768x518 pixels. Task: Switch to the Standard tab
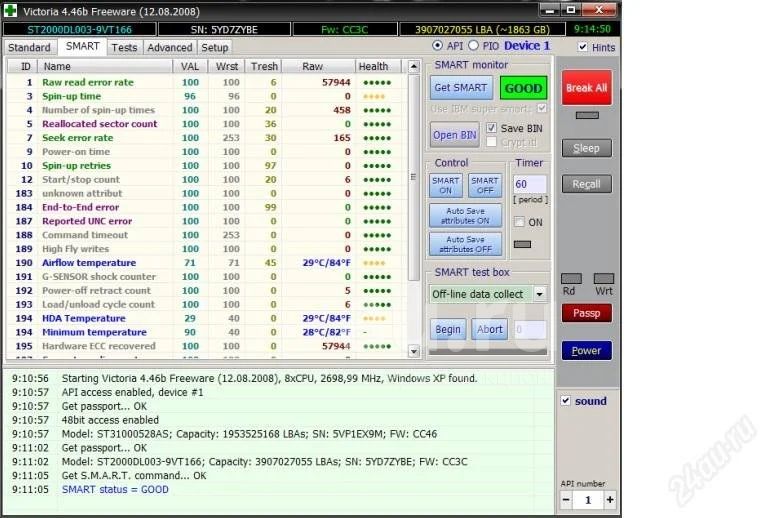[29, 47]
